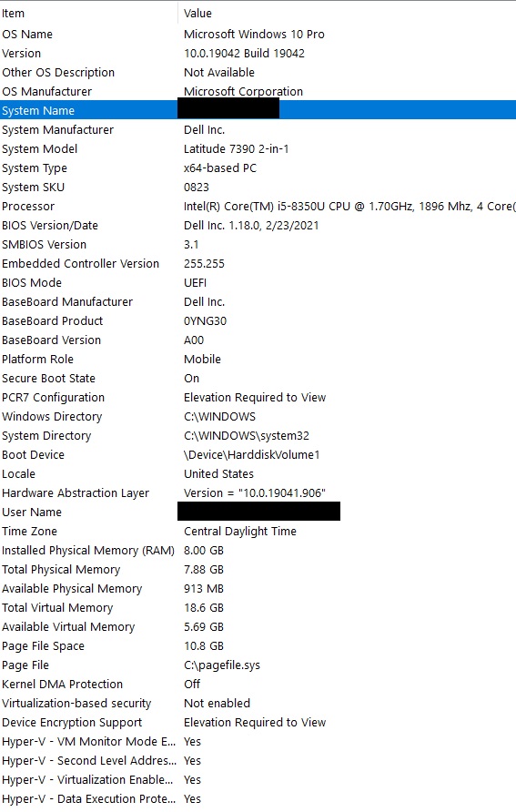Select the System Name row
Viewport: 516px width, 812px height.
point(258,110)
